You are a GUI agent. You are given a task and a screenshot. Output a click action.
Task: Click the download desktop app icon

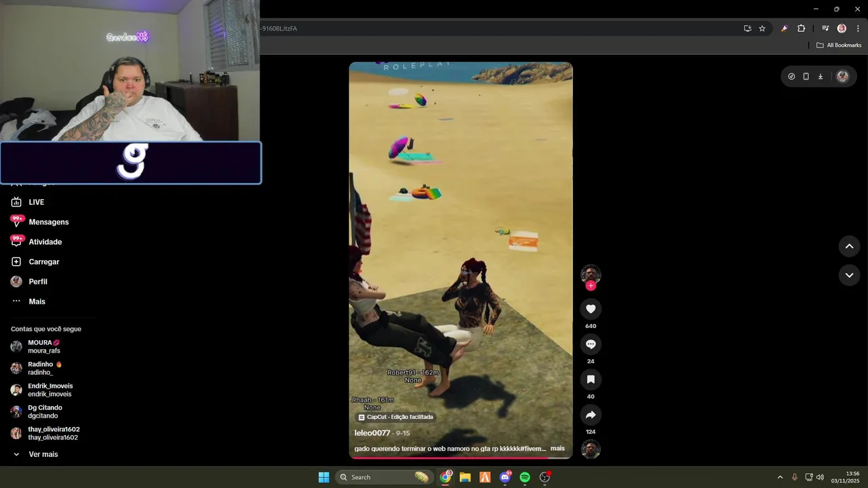(x=821, y=77)
